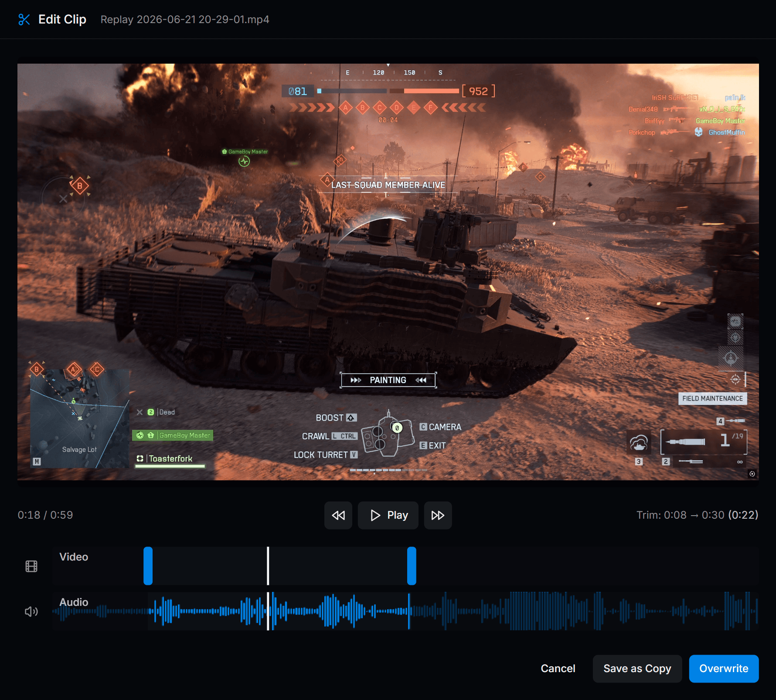Click the audio waveform track
Image resolution: width=776 pixels, height=700 pixels.
click(405, 611)
